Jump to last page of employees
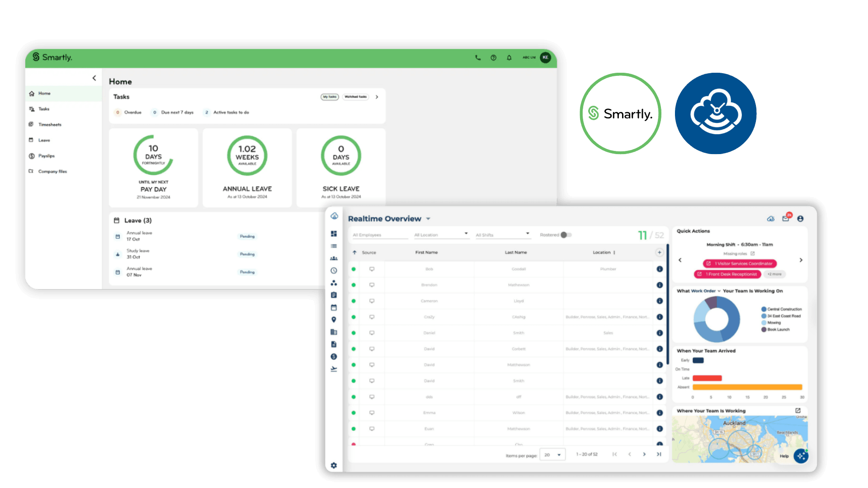The width and height of the screenshot is (868, 488). pos(659,455)
